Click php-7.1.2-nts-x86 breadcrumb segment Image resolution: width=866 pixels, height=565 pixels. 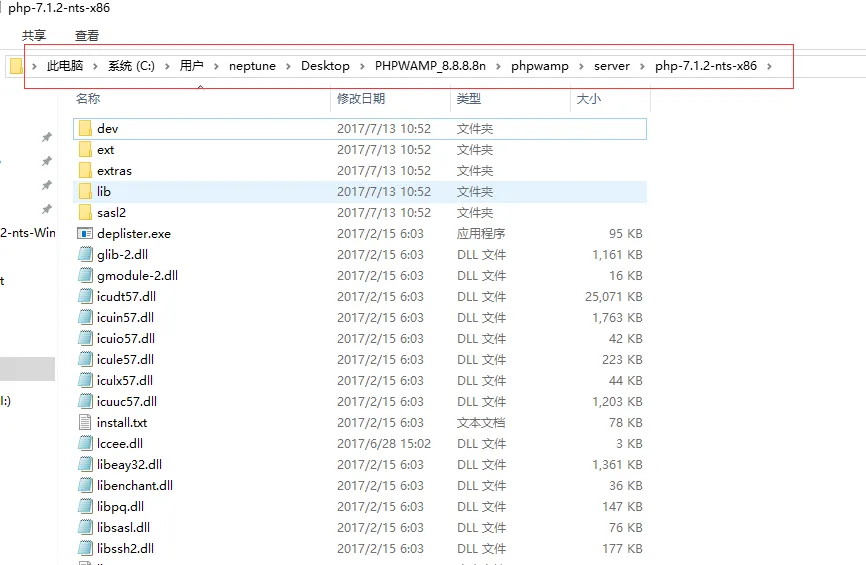(x=706, y=66)
